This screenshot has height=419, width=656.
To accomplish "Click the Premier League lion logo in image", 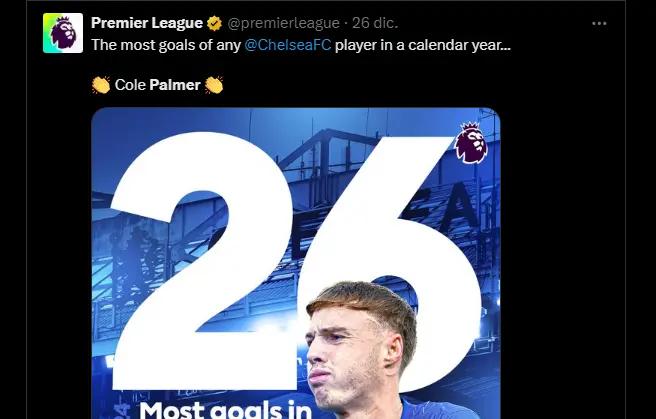I will [470, 144].
